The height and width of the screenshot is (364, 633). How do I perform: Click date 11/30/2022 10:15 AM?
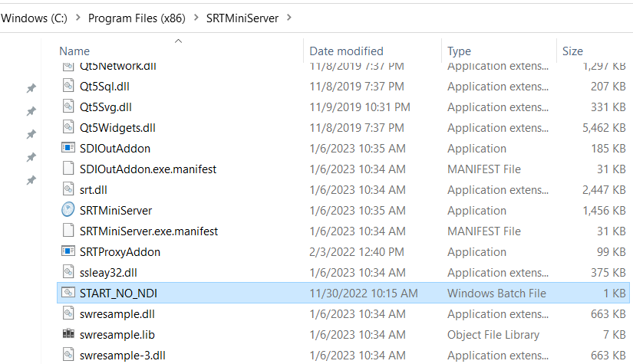(364, 293)
